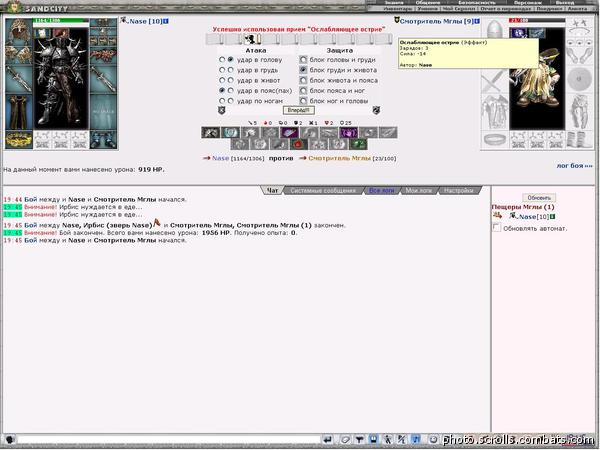Enable the Обновлять автомат checkbox
600x450 pixels.
pos(496,228)
